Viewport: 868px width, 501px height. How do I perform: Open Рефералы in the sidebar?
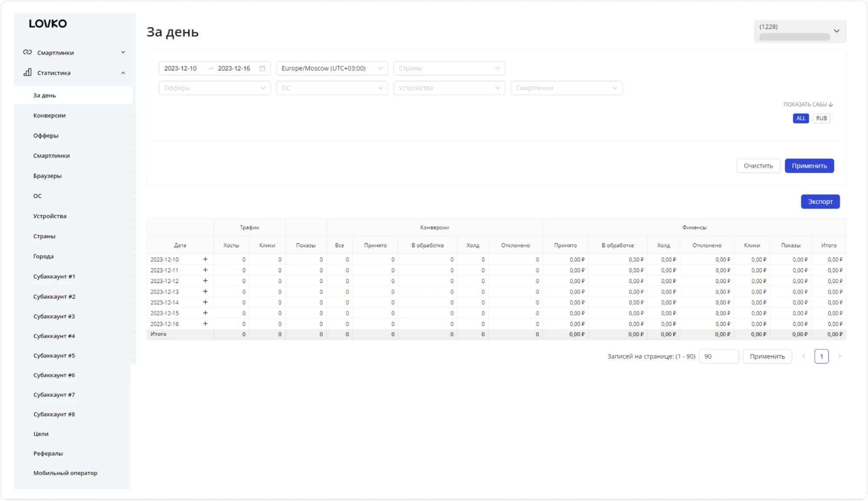pyautogui.click(x=48, y=453)
